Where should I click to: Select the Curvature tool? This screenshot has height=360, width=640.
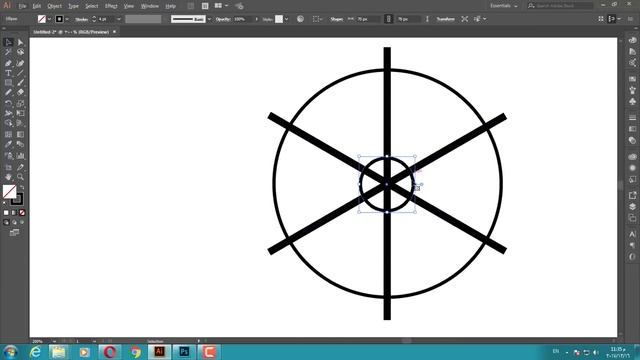(x=20, y=63)
